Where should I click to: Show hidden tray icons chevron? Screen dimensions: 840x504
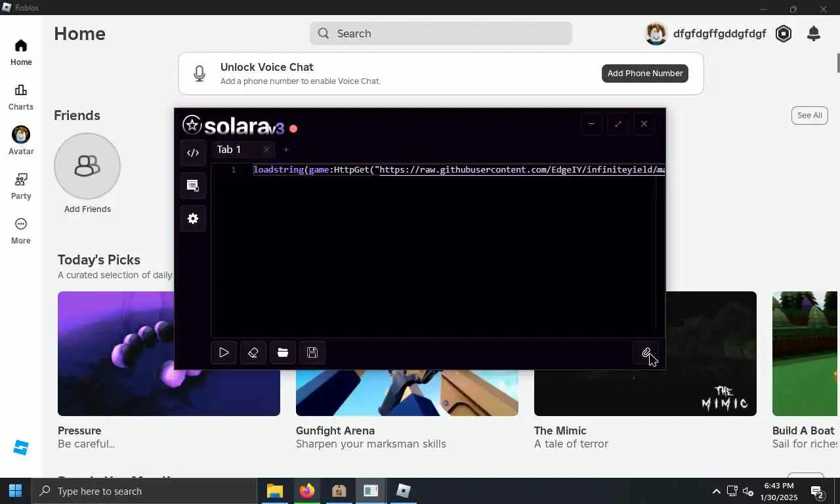716,491
